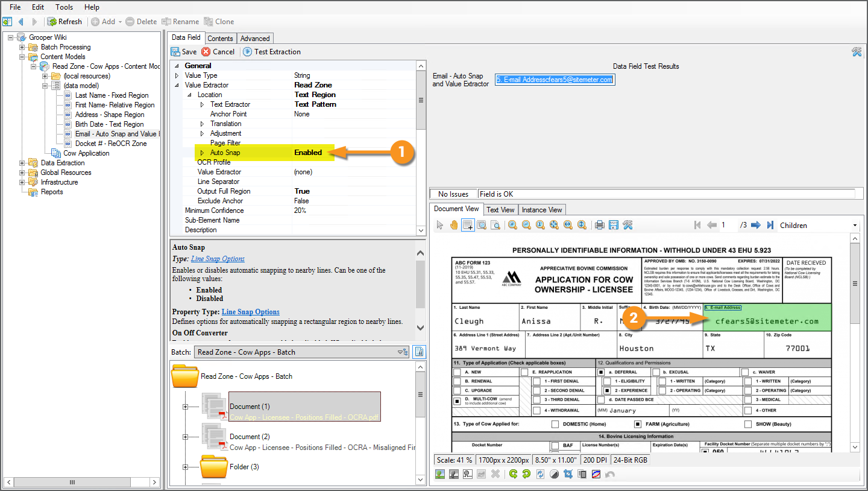Expand the Batch Processing tree node
The image size is (868, 491).
22,47
